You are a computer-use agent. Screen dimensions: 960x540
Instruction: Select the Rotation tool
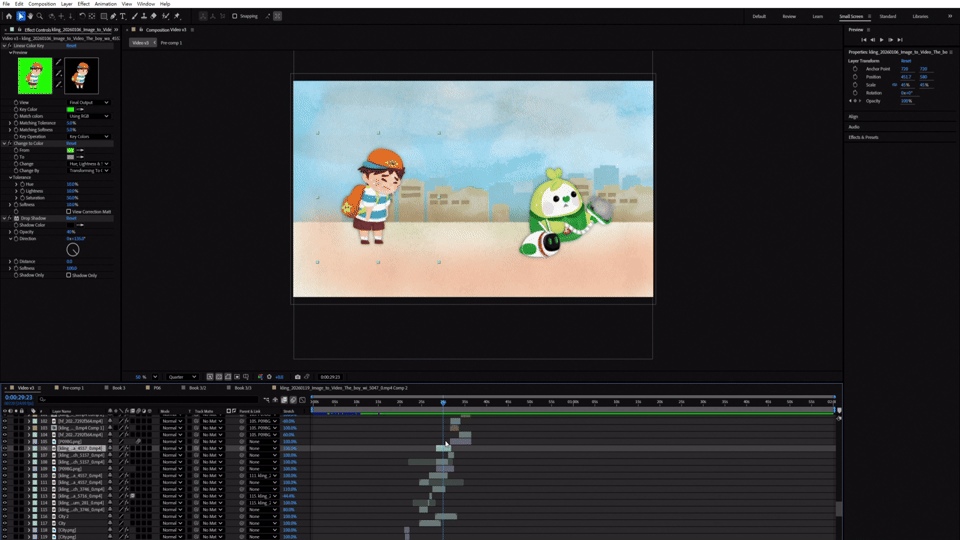pyautogui.click(x=82, y=17)
